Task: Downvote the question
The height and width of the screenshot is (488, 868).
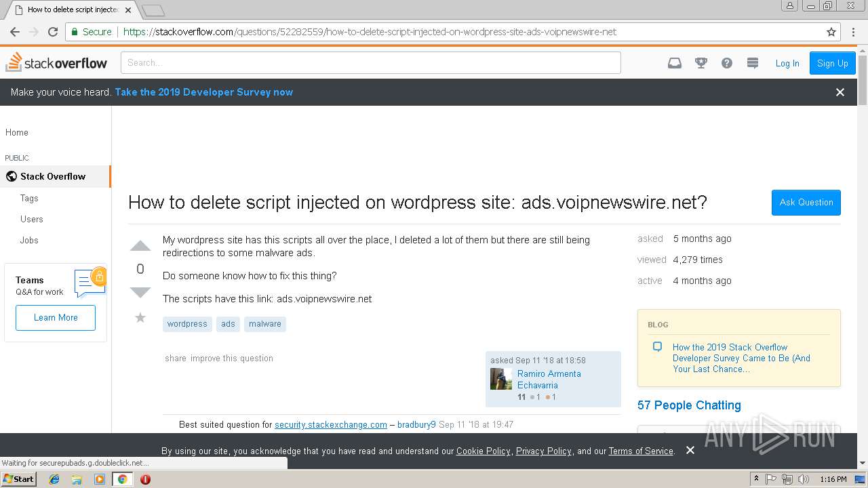Action: coord(140,292)
